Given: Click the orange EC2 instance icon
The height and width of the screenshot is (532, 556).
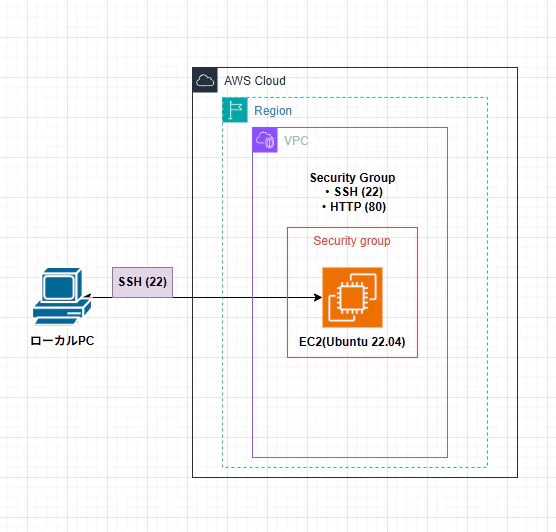Looking at the screenshot, I should (352, 297).
